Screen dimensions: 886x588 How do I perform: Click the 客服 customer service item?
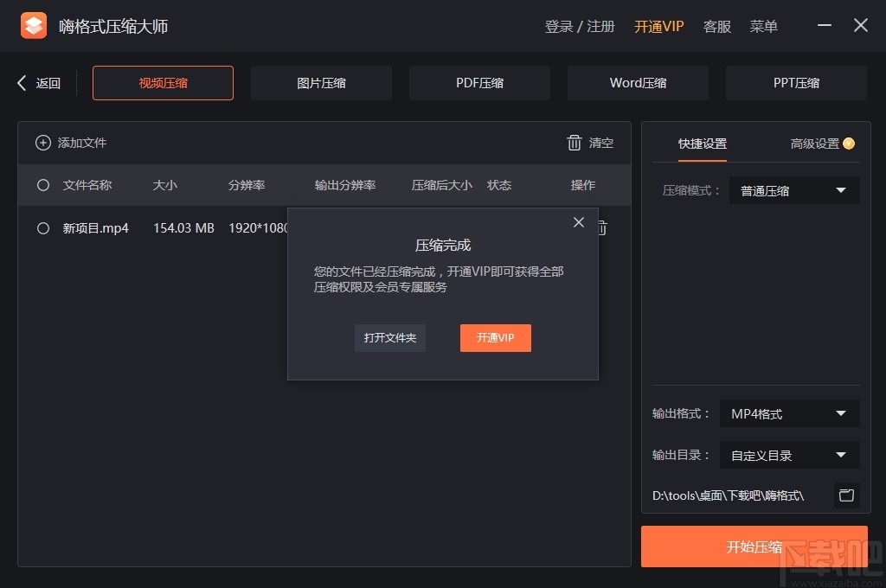pyautogui.click(x=716, y=26)
